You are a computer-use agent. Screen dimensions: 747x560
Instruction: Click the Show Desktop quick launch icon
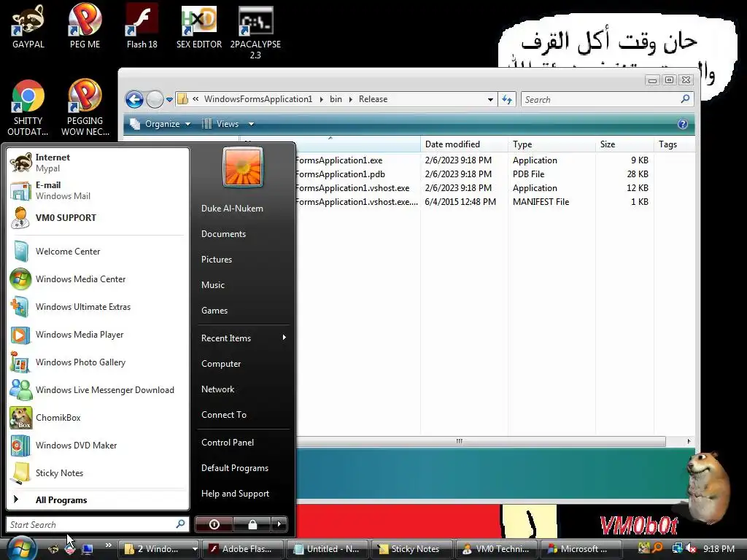click(x=88, y=549)
